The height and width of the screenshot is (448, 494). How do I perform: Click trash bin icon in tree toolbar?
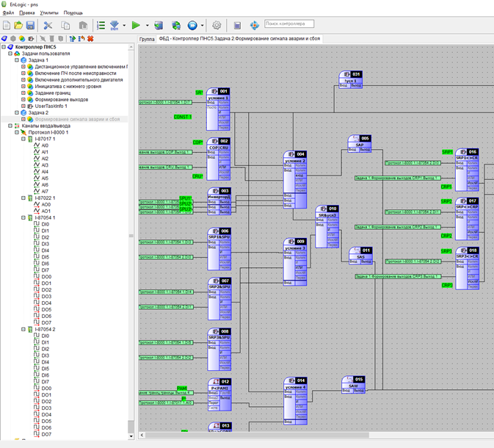click(x=51, y=38)
